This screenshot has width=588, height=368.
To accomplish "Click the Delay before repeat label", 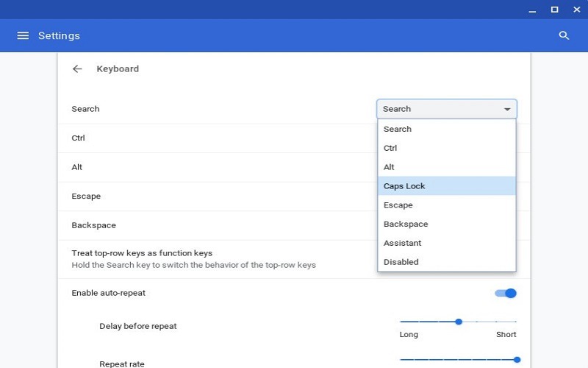I will tap(138, 326).
